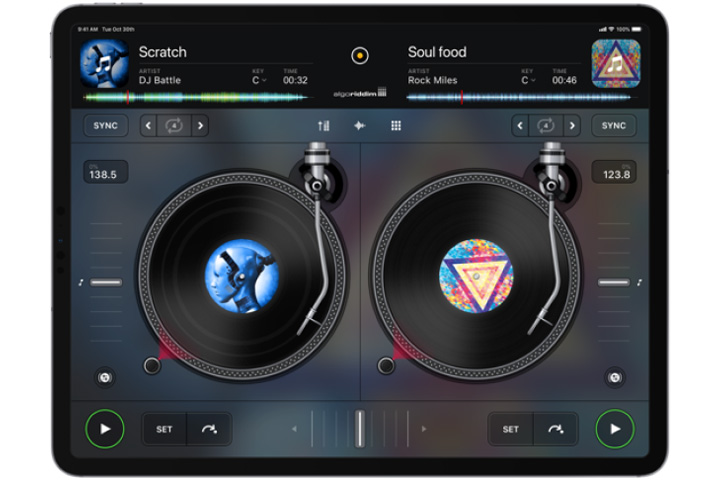Viewport: 720px width, 480px height.
Task: Open the mixer/EQ panel icon
Action: pos(323,126)
